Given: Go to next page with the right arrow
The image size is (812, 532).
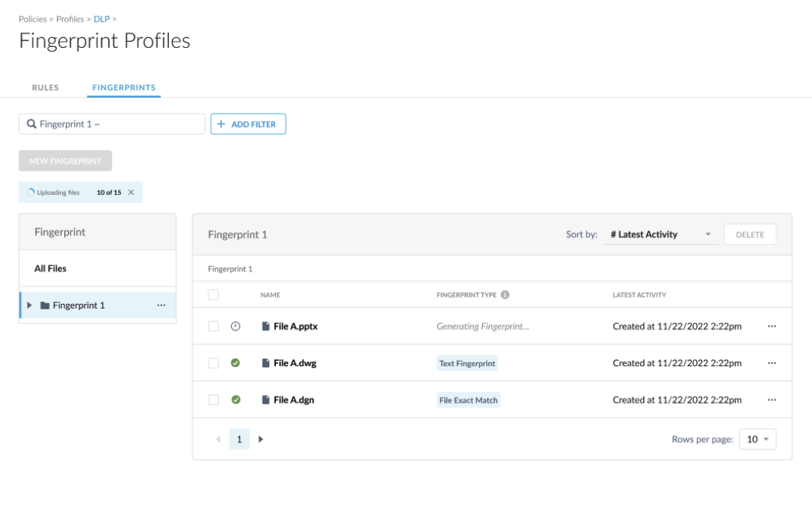Looking at the screenshot, I should point(261,439).
